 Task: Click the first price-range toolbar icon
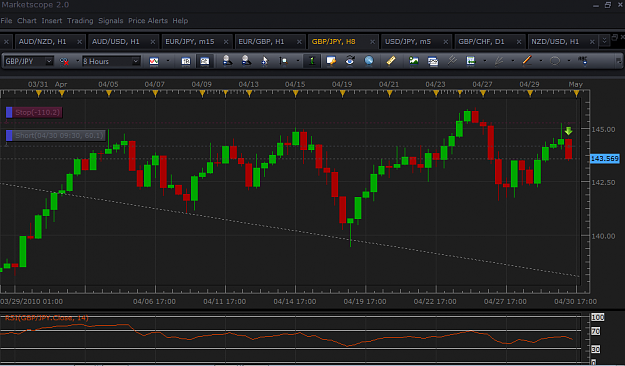coord(186,61)
